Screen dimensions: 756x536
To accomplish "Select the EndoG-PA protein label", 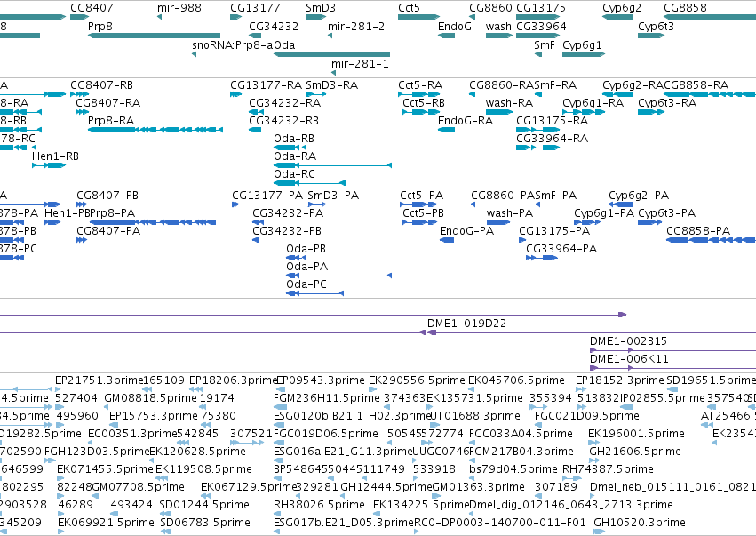I will [466, 231].
